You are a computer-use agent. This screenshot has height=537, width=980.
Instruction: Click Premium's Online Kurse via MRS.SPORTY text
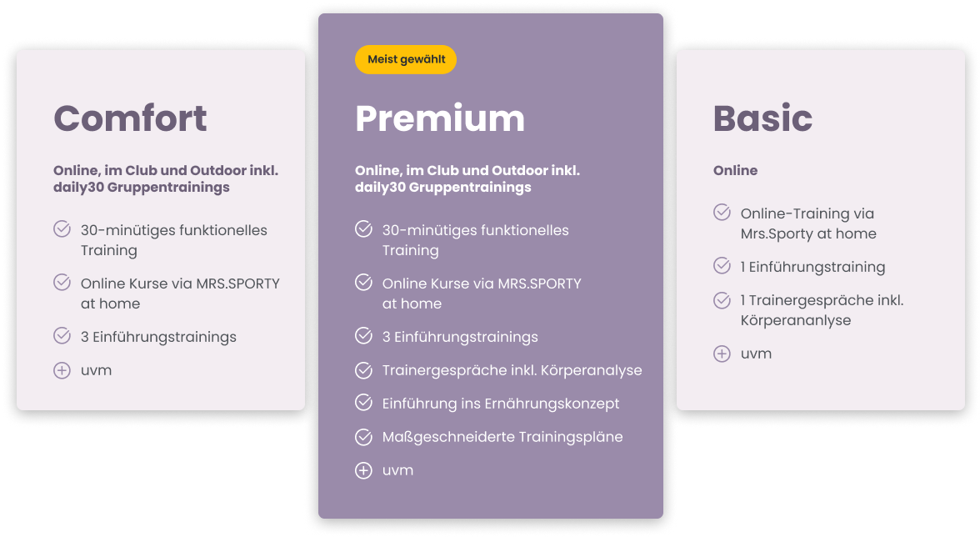[481, 284]
